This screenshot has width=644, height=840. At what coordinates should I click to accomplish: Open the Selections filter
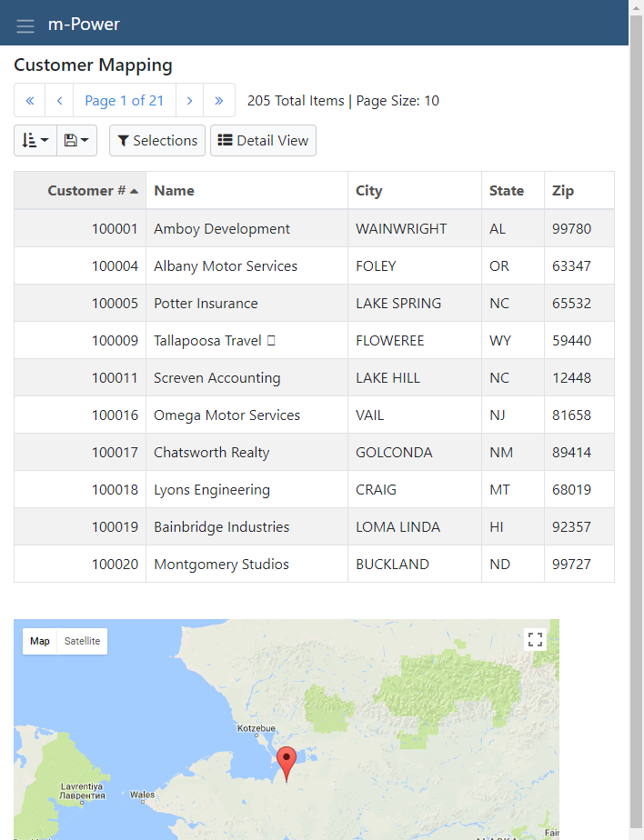coord(157,140)
